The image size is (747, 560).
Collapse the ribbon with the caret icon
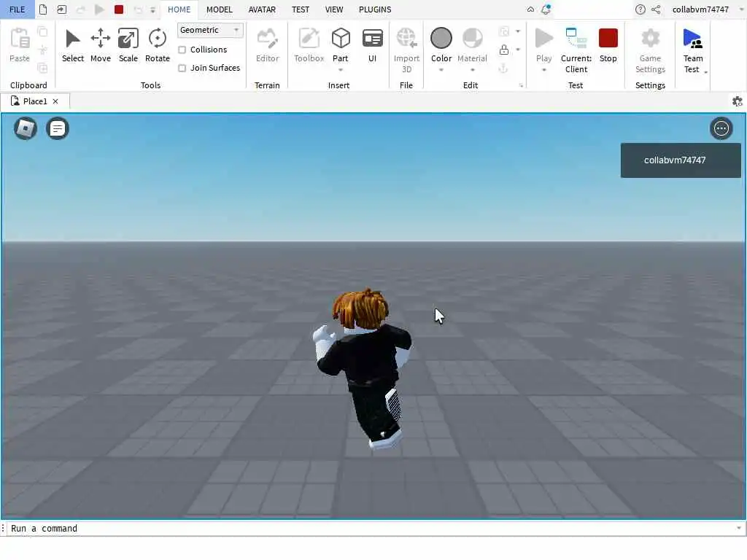(530, 9)
